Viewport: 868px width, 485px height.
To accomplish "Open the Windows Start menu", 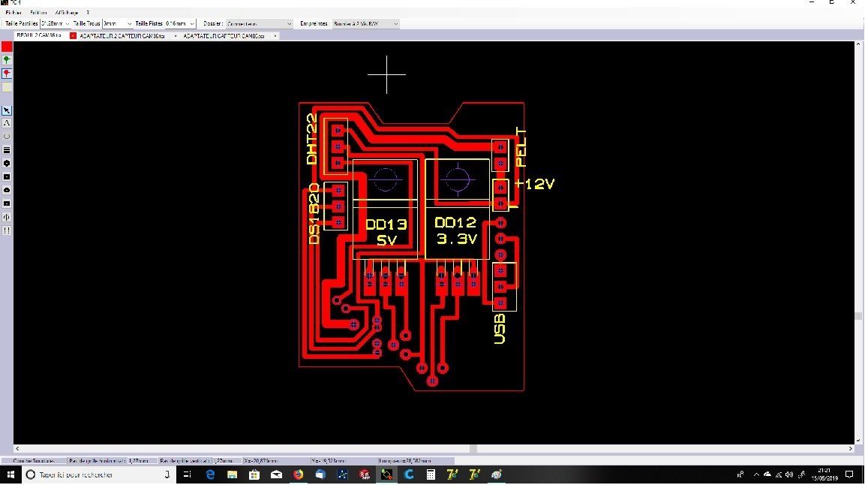I will point(11,474).
